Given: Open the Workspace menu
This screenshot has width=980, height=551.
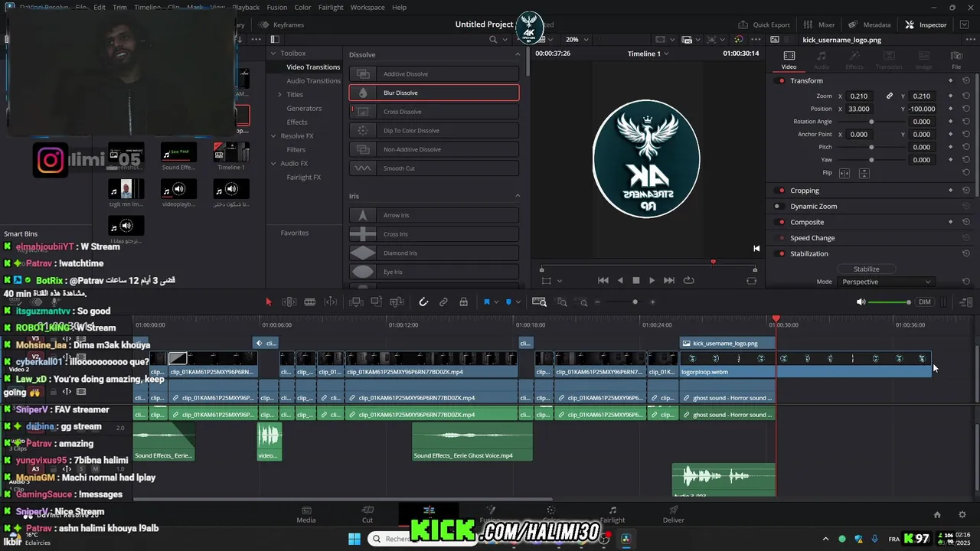Looking at the screenshot, I should [x=367, y=7].
